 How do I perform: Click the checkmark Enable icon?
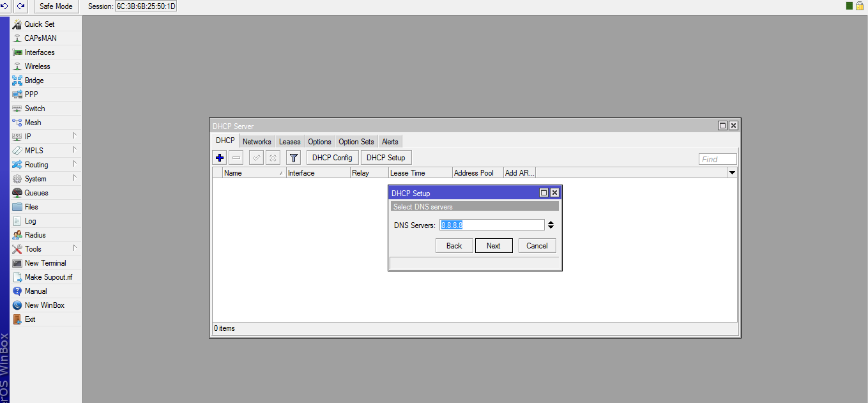(x=256, y=158)
